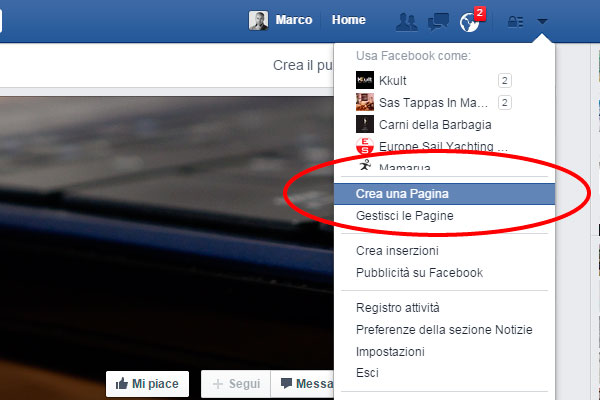Open the messages chat icon
The width and height of the screenshot is (600, 400).
coord(438,21)
